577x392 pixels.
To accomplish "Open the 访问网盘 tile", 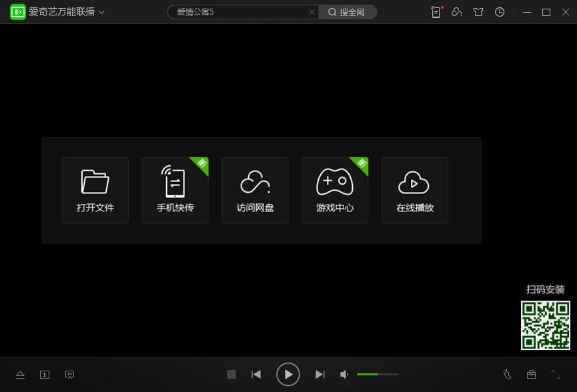I will (255, 190).
